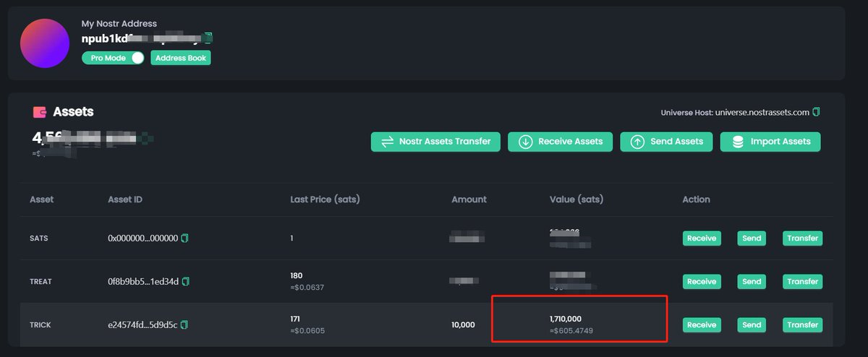The height and width of the screenshot is (357, 868).
Task: Click TRICK price ≈$0.0605
Action: tap(307, 330)
